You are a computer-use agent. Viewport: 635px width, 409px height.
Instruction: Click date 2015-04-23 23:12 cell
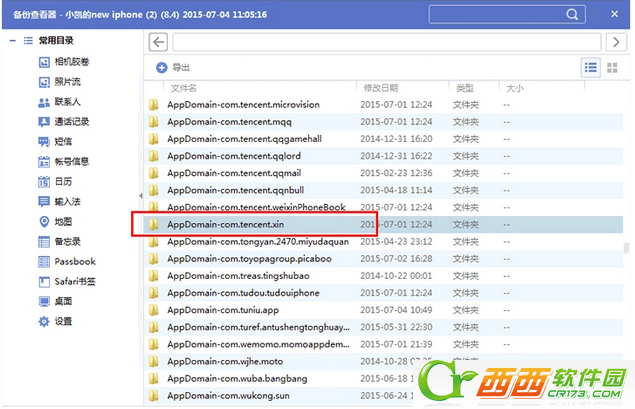pyautogui.click(x=396, y=242)
